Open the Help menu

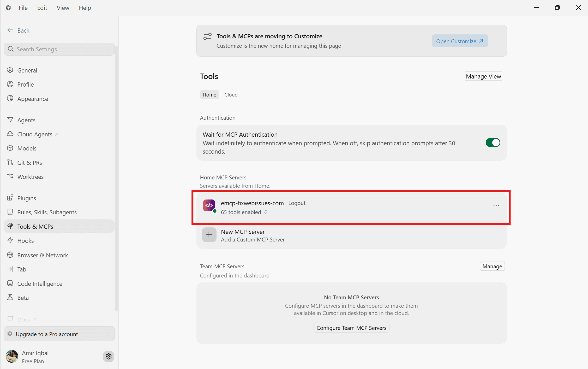[85, 8]
